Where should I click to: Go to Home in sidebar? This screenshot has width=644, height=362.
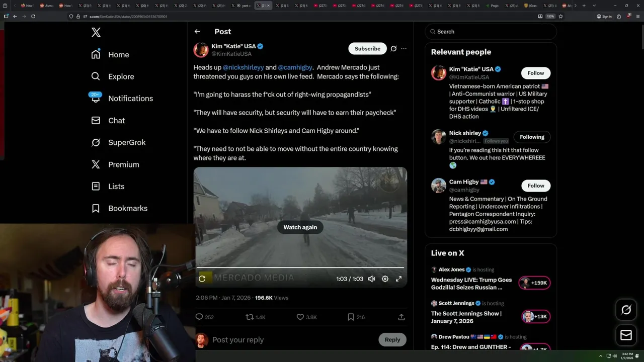click(x=110, y=54)
